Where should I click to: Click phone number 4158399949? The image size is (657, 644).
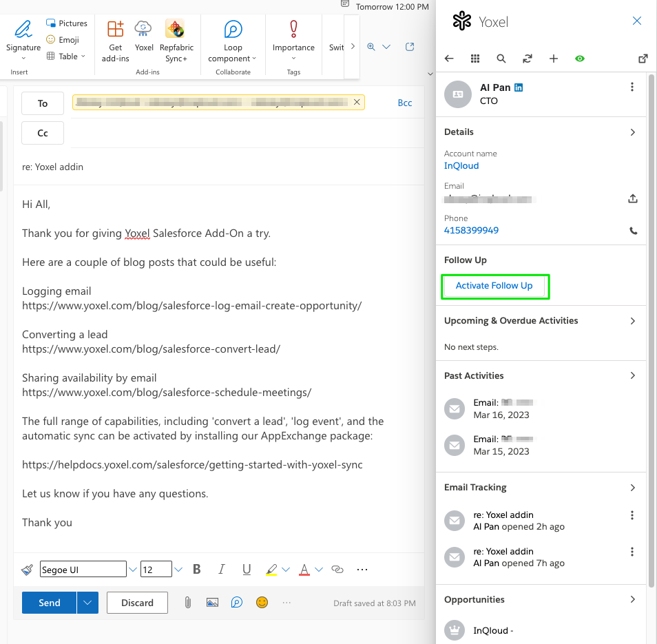pos(471,230)
